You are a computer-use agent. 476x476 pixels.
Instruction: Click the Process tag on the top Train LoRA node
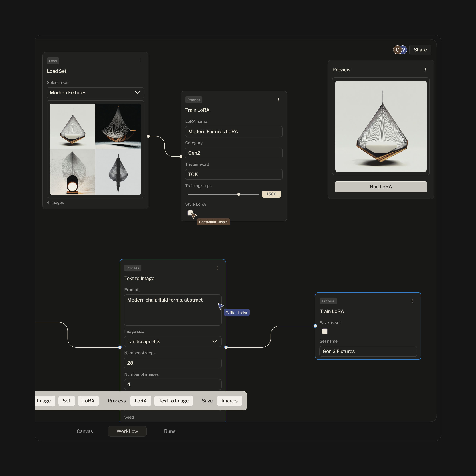point(194,100)
